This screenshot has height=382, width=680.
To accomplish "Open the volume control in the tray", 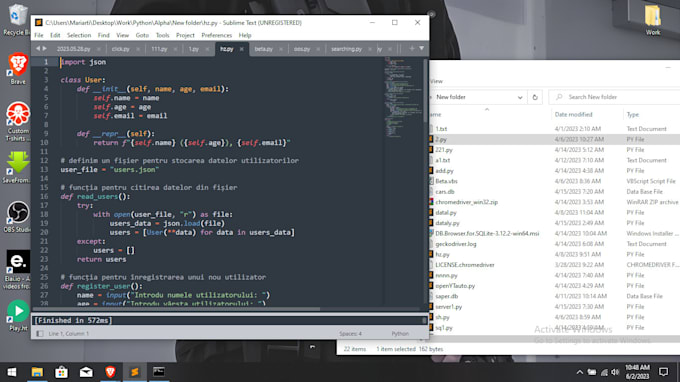I will pos(615,372).
